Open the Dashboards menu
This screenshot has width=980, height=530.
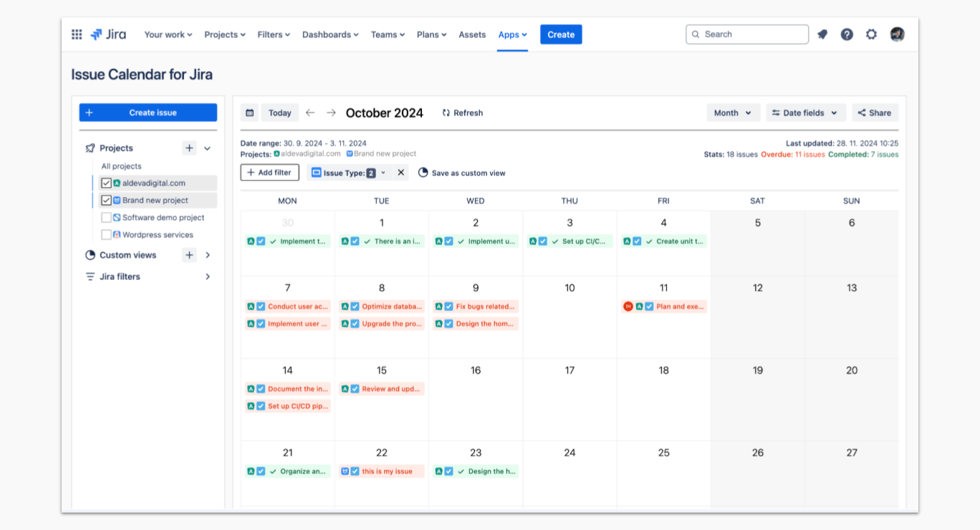330,34
